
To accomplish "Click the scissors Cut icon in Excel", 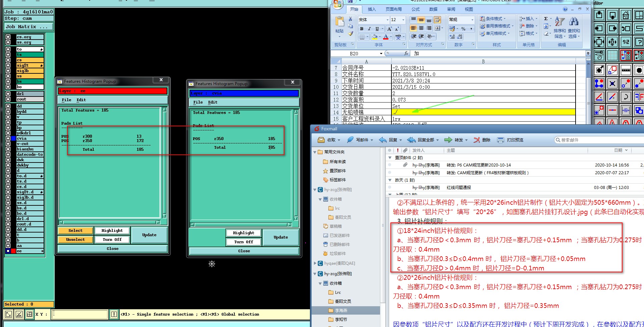I will (350, 19).
